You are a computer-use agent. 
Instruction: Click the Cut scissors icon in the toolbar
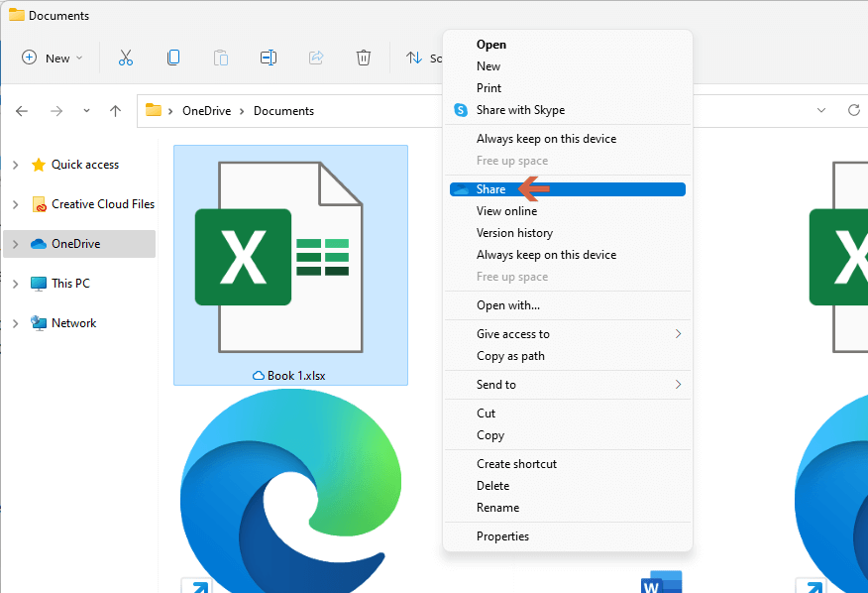click(126, 58)
